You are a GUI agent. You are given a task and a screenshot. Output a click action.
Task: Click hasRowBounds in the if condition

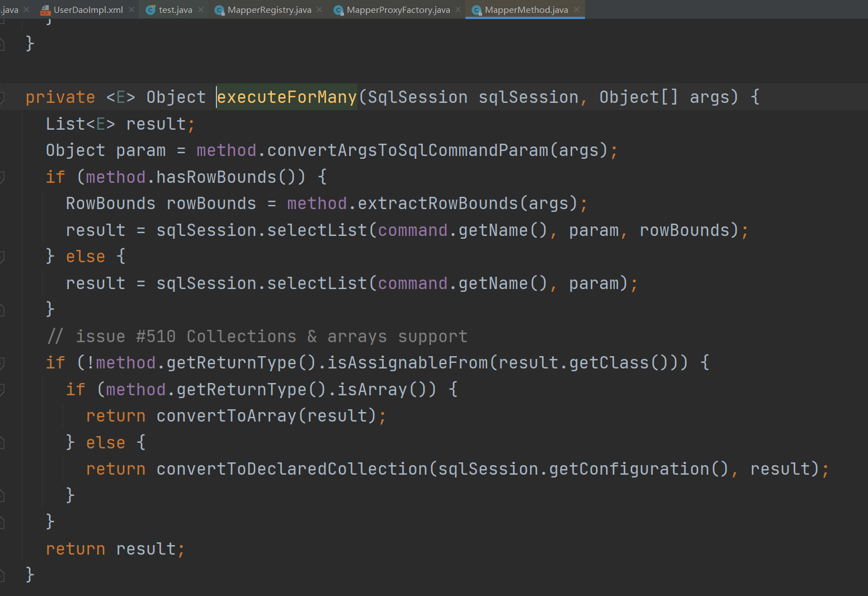pos(216,177)
